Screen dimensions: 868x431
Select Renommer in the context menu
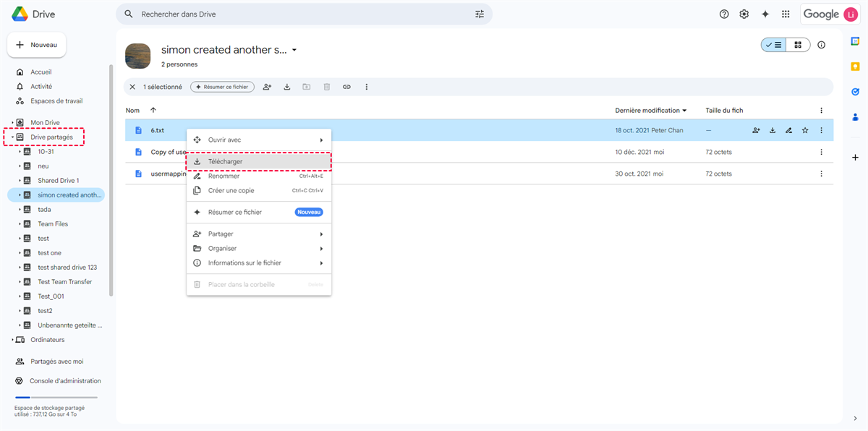(224, 176)
